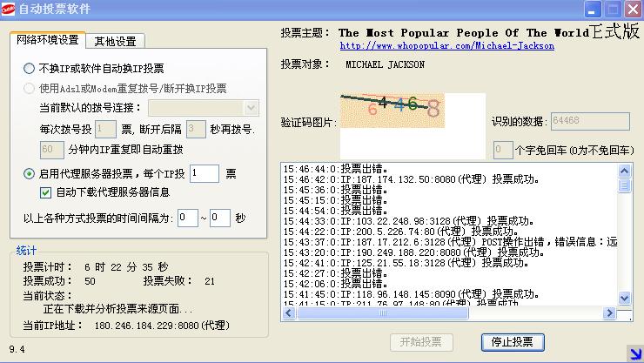Click the app logo icon in title bar
This screenshot has width=644, height=363.
(x=8, y=9)
